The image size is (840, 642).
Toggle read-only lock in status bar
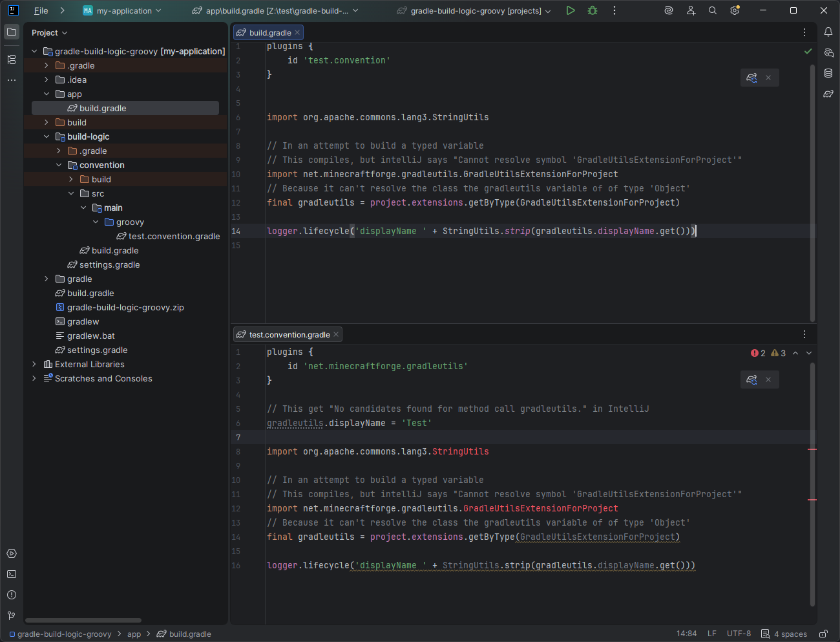(x=823, y=634)
